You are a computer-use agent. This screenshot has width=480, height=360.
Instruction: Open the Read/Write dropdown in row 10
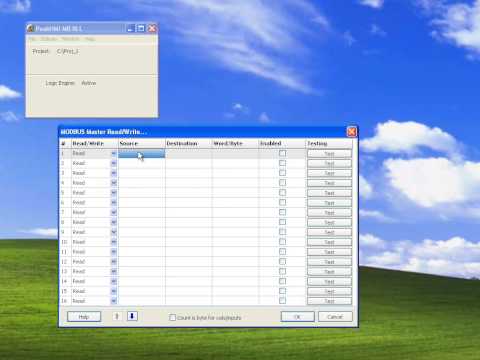click(114, 242)
